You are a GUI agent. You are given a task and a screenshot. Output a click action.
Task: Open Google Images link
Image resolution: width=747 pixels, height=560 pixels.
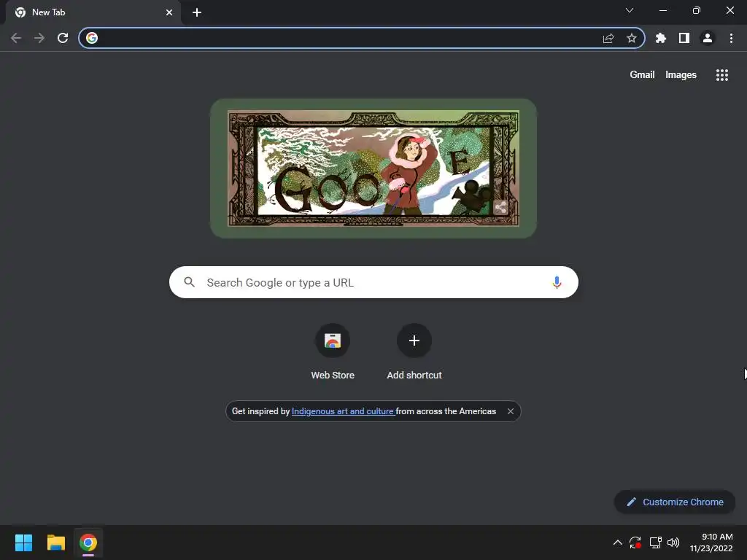click(681, 75)
